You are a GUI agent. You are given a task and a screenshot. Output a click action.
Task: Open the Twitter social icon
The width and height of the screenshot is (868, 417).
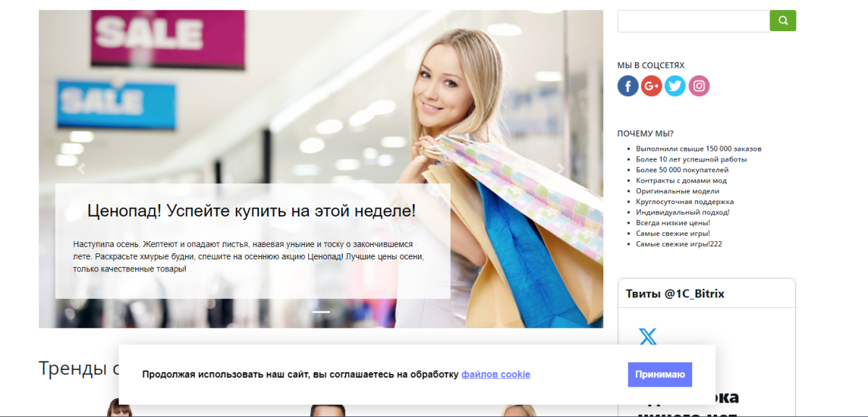tap(675, 85)
